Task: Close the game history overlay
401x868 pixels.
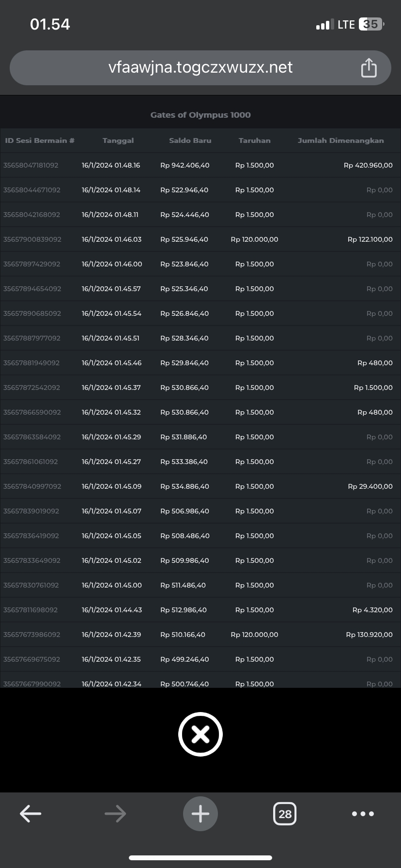Action: coord(200,734)
